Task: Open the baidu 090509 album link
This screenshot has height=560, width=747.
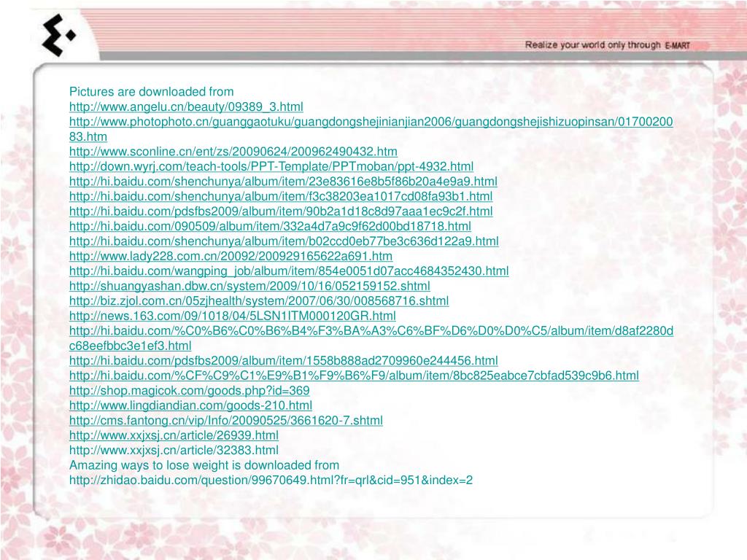Action: pyautogui.click(x=270, y=226)
